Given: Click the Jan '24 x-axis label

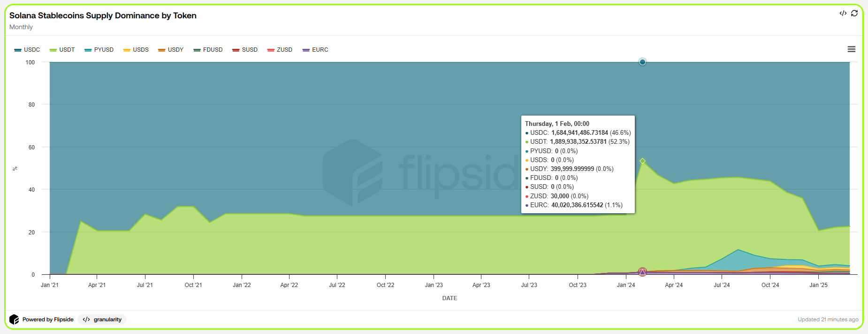Looking at the screenshot, I should pos(626,285).
